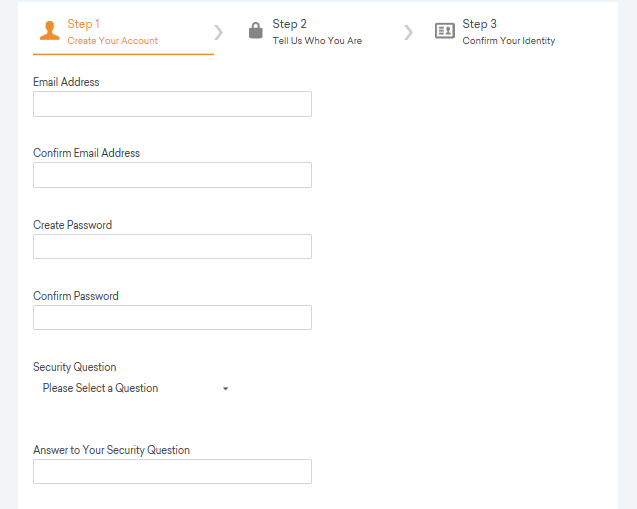Open the Step 1 Create Your Account tab
This screenshot has height=509, width=637.
click(123, 32)
